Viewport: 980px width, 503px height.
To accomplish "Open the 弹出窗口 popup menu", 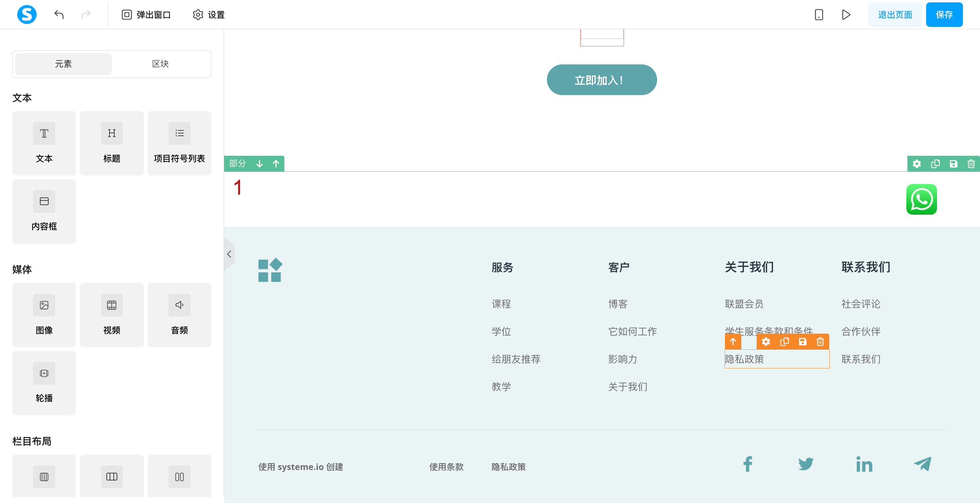I will coord(146,14).
